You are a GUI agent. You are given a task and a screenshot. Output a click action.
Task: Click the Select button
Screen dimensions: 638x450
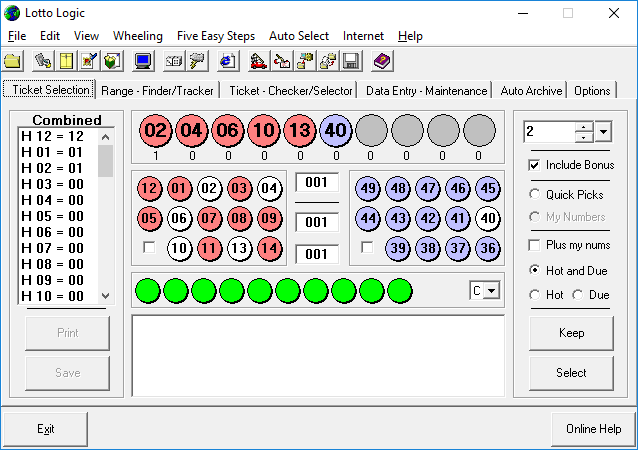click(x=571, y=373)
